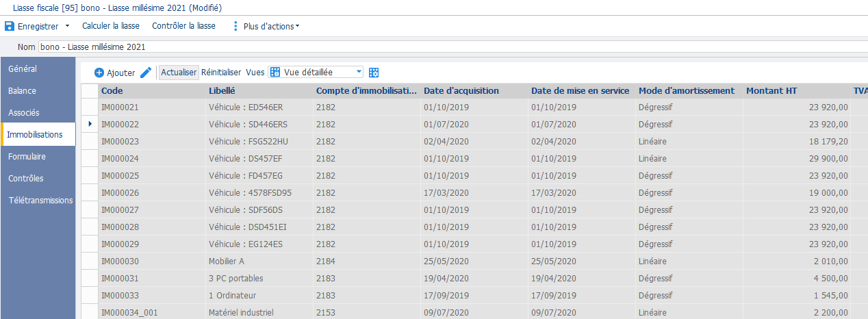Click code IM000033
Viewport: 868px width, 319px height.
[120, 295]
